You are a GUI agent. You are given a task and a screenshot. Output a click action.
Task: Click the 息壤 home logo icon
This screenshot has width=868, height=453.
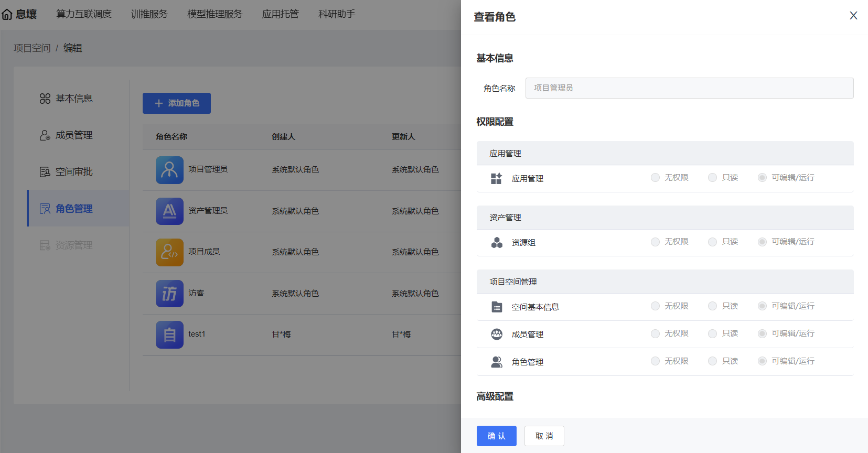pyautogui.click(x=7, y=15)
